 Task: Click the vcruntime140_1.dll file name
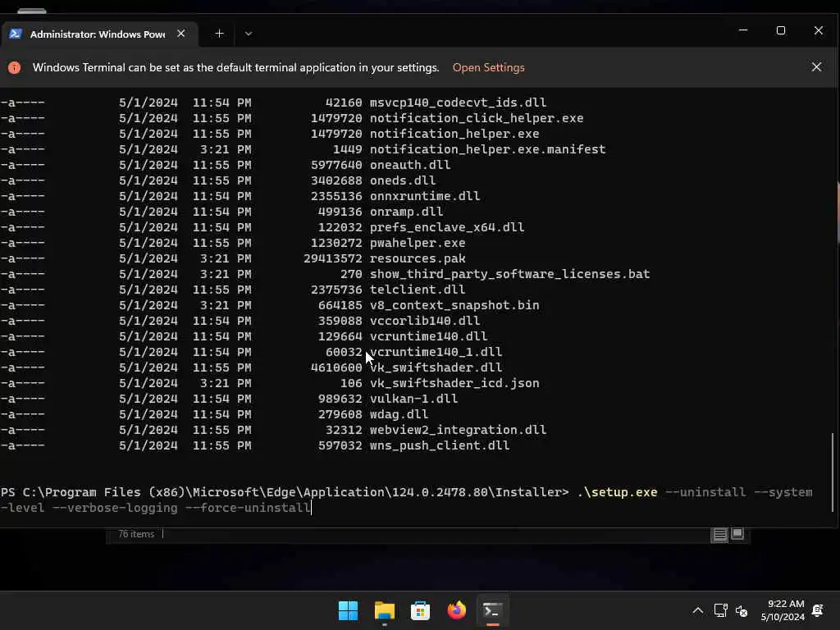436,351
